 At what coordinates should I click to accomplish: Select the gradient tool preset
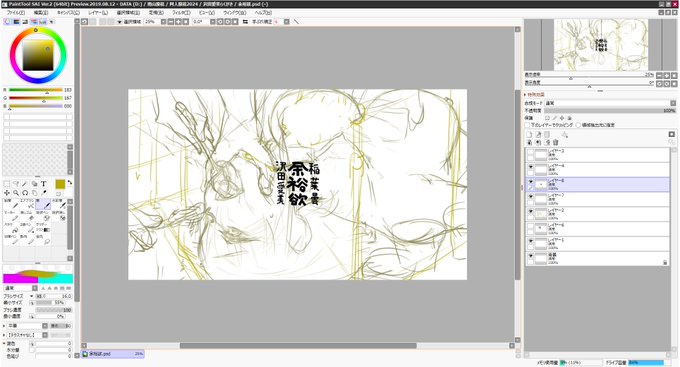coord(43,228)
